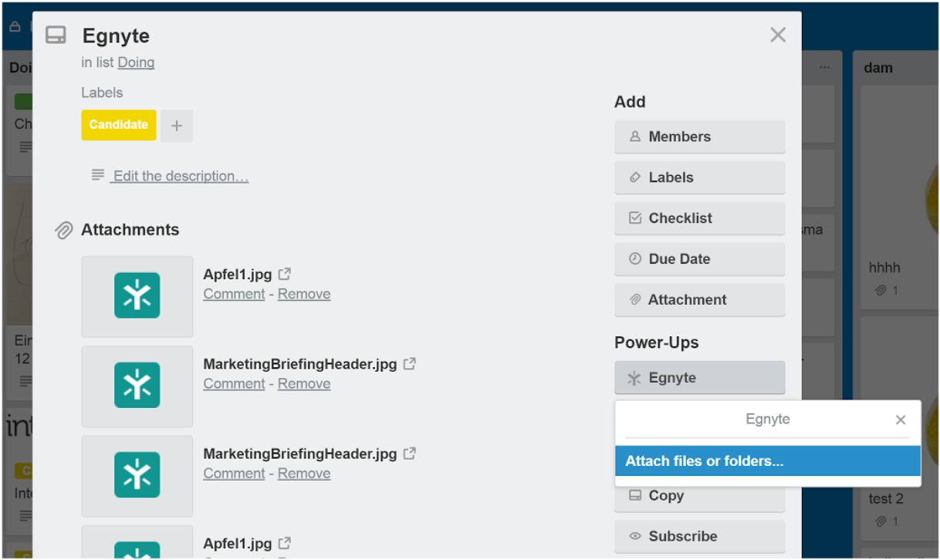
Task: Open the Doing list link in the card header
Action: (x=136, y=62)
